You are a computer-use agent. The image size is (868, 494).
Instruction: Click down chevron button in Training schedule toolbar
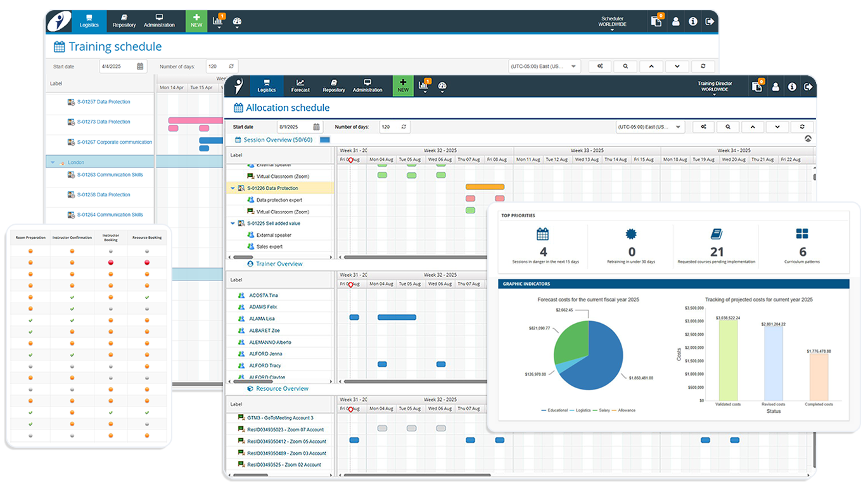click(x=677, y=66)
